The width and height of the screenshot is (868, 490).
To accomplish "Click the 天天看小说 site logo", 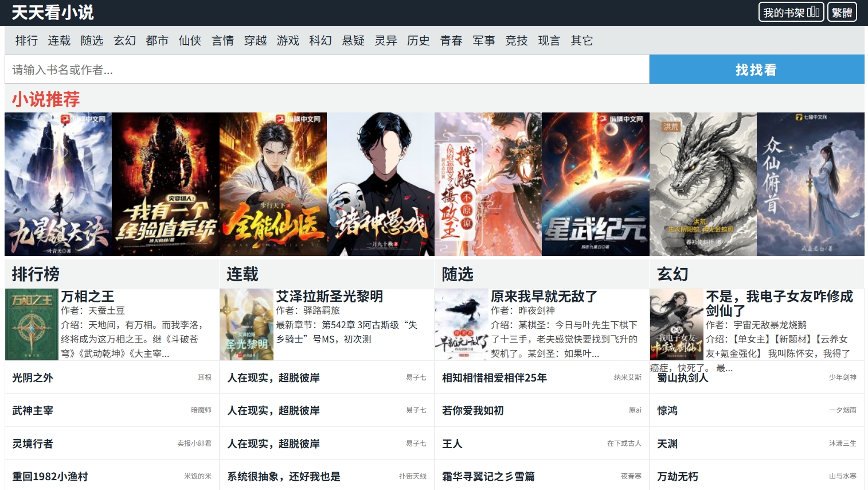I will coord(52,13).
